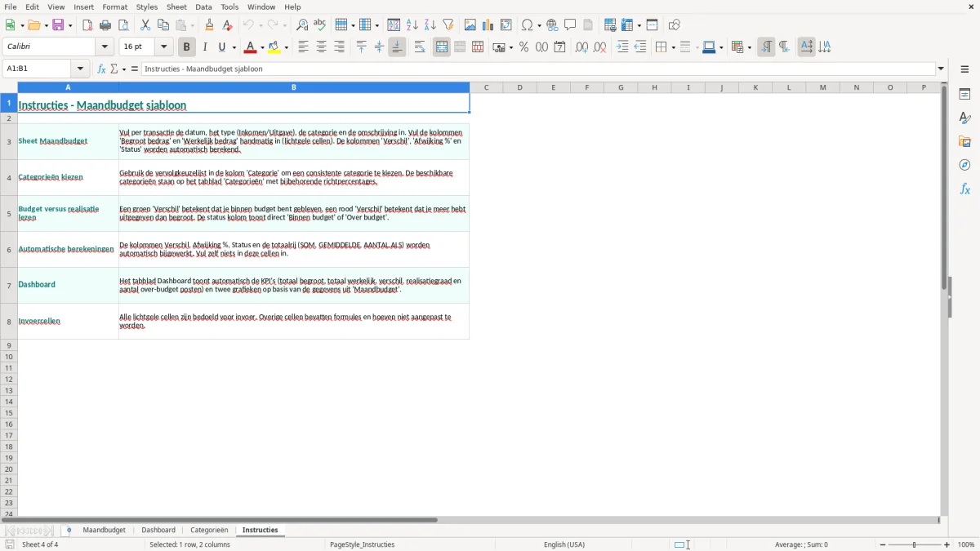
Task: Apply red font color button
Action: click(x=251, y=47)
